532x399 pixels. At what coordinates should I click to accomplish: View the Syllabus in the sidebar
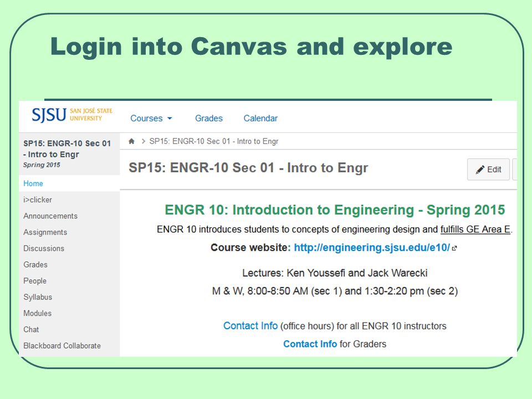click(38, 297)
